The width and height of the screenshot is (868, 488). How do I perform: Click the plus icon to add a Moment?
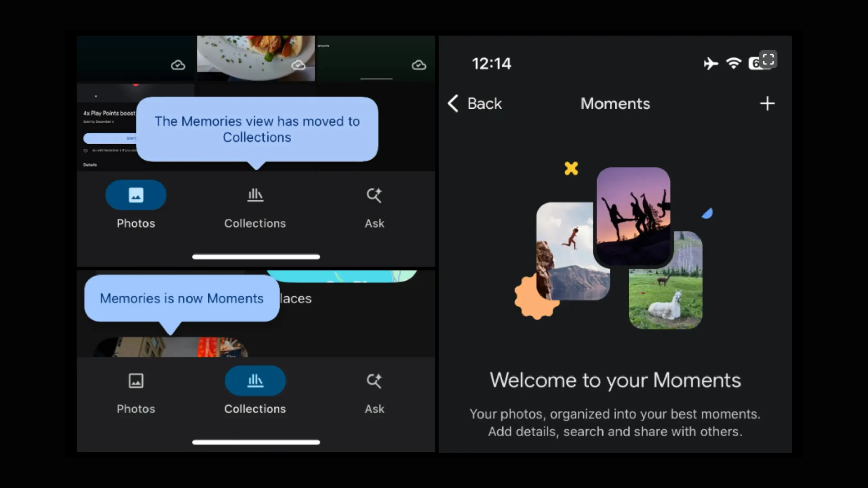click(x=767, y=103)
